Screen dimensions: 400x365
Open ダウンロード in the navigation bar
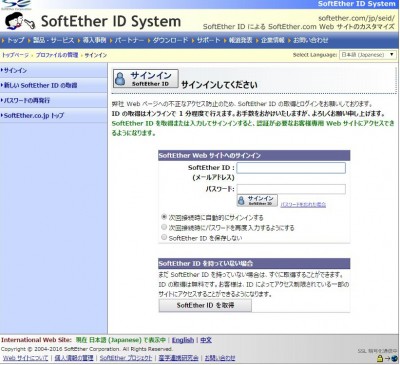click(x=170, y=40)
